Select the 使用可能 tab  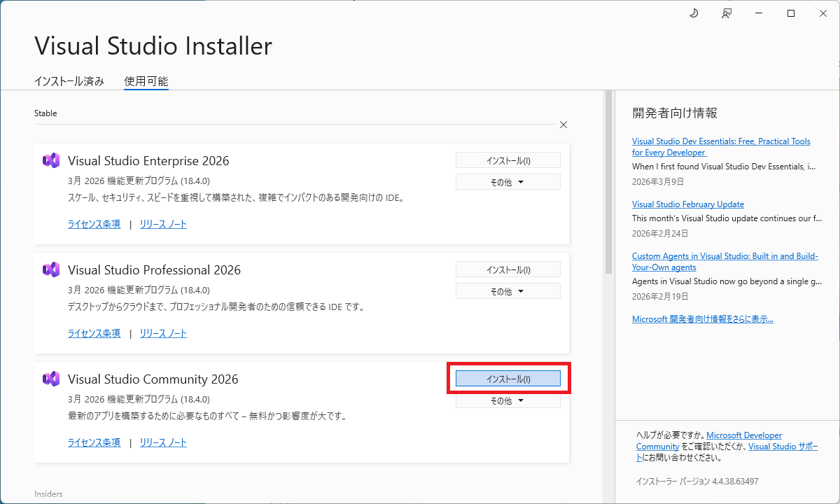point(146,81)
